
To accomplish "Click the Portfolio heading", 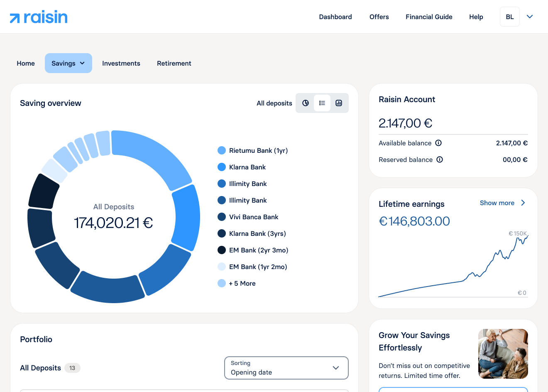I will pyautogui.click(x=36, y=339).
